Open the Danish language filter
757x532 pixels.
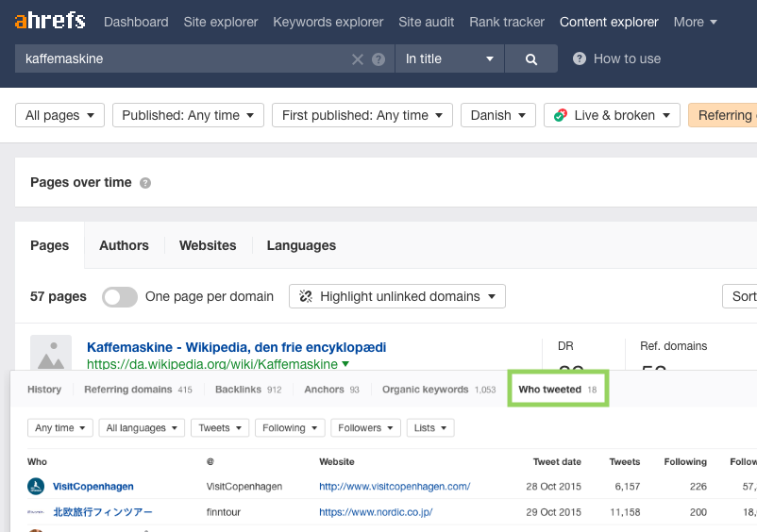tap(498, 115)
